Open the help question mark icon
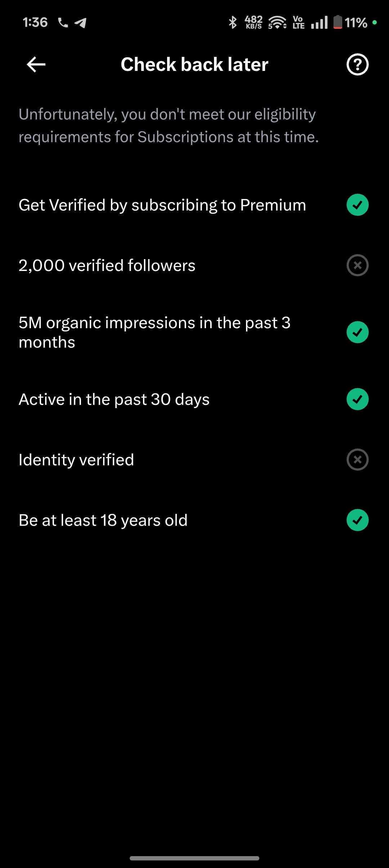This screenshot has height=868, width=389. 357,65
